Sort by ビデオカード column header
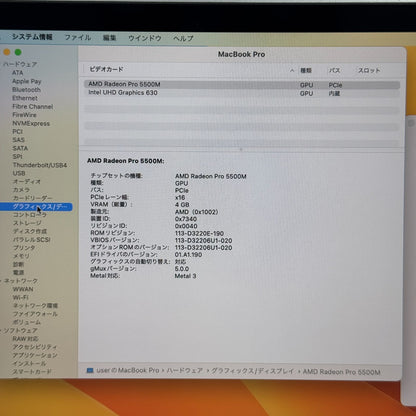Viewport: 416px width, 416px height. 106,69
